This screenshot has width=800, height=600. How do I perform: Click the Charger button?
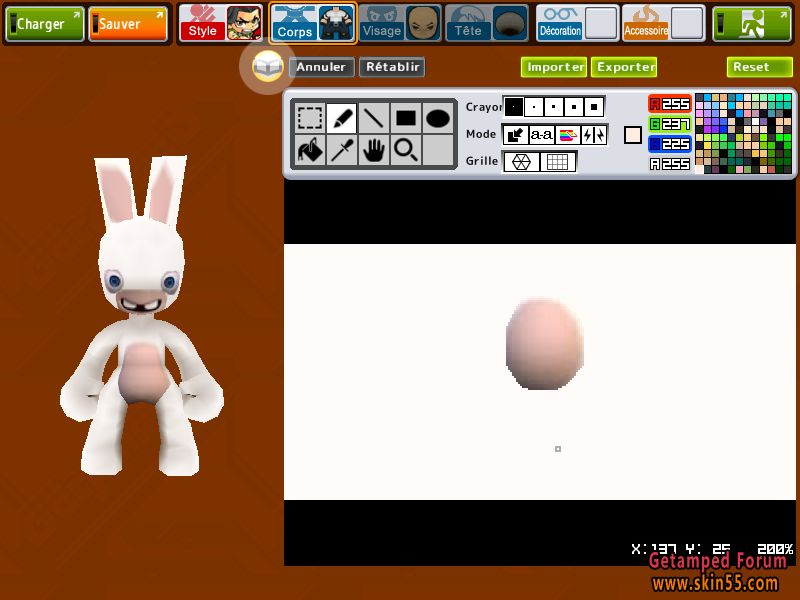(45, 23)
